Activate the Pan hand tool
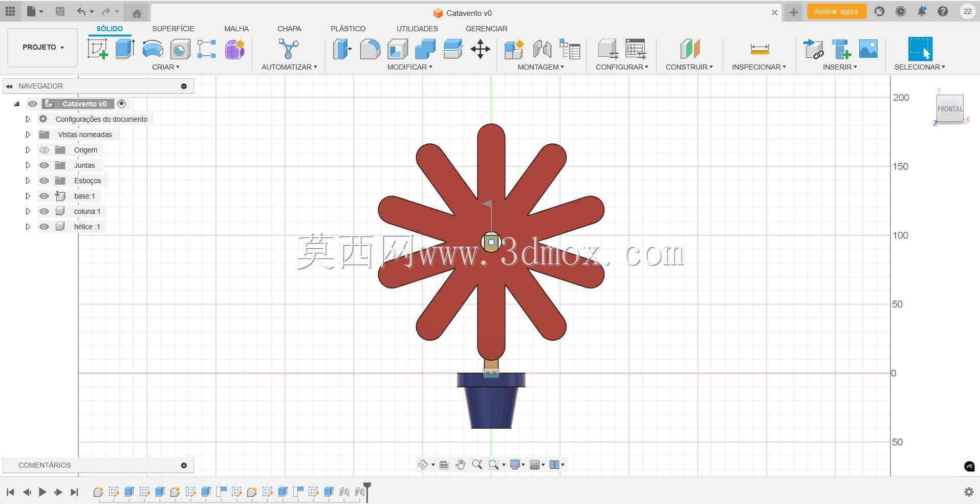Image resolution: width=980 pixels, height=504 pixels. click(461, 465)
